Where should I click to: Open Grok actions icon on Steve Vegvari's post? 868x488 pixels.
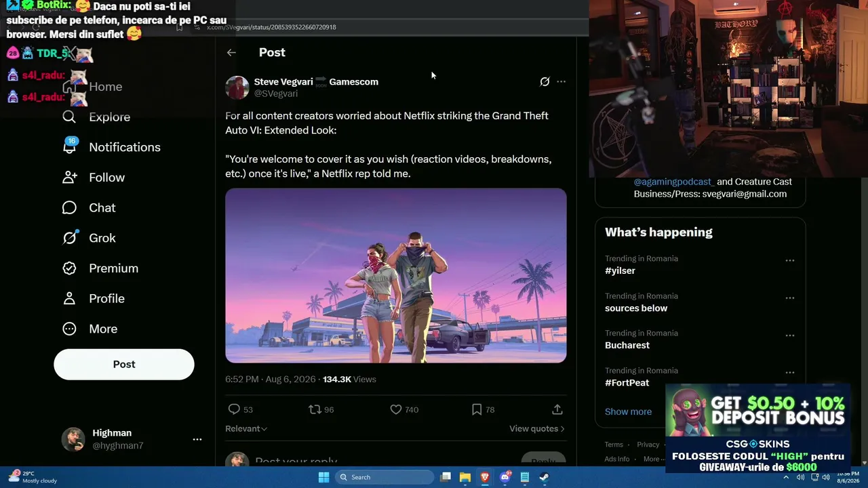pos(545,81)
